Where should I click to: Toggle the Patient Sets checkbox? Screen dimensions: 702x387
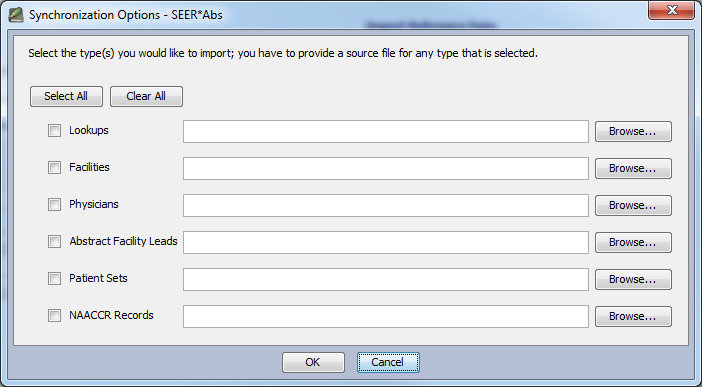[55, 279]
